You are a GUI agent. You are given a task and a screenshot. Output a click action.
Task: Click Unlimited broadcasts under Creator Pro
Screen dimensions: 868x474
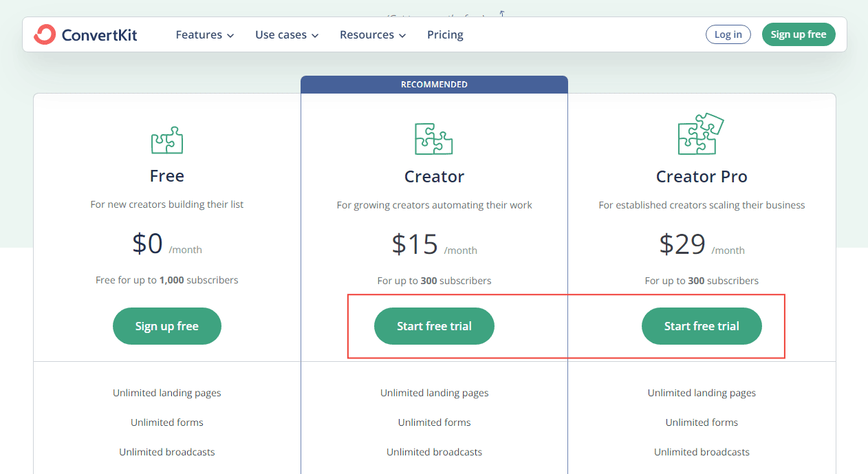pos(702,452)
